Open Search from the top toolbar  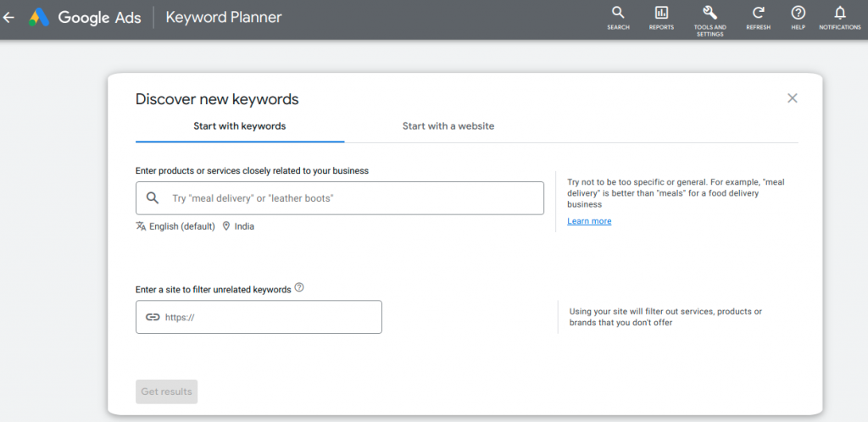618,19
